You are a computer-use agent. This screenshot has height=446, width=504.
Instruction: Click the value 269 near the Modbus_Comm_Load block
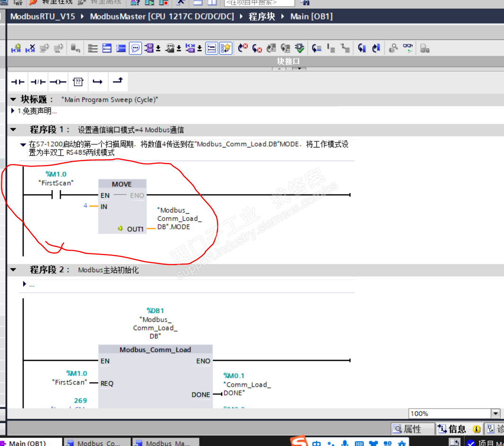[80, 400]
